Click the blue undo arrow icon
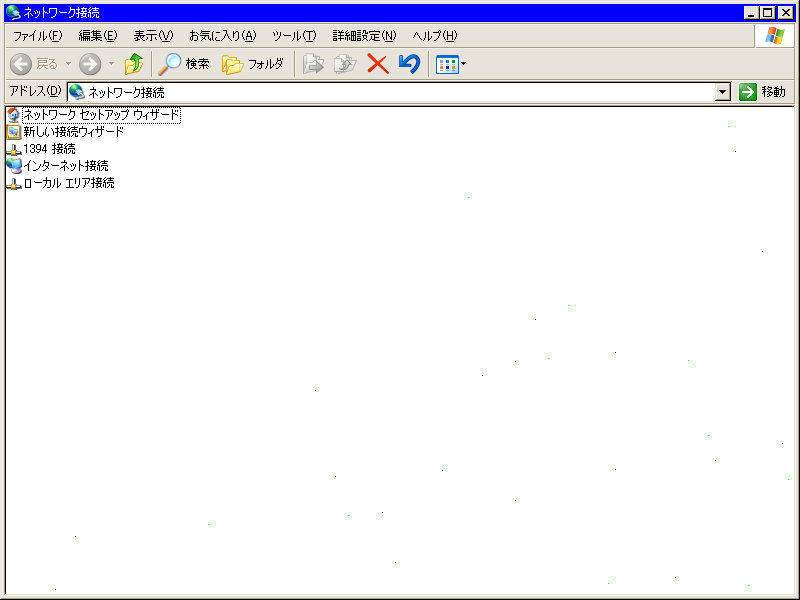The image size is (800, 600). [408, 64]
